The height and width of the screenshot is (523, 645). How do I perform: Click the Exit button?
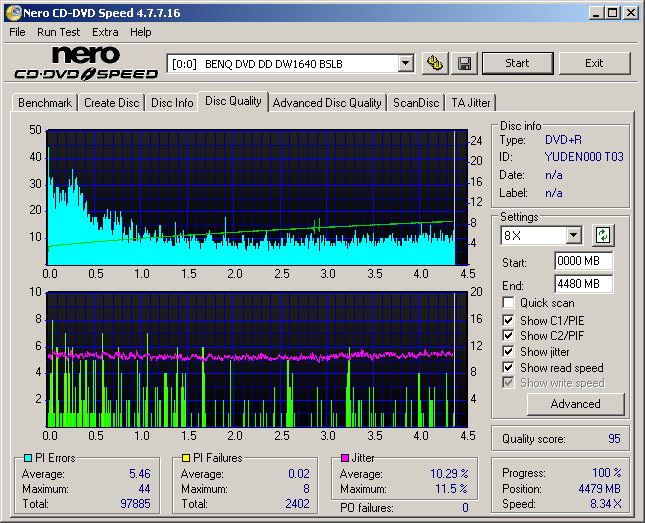pos(594,63)
